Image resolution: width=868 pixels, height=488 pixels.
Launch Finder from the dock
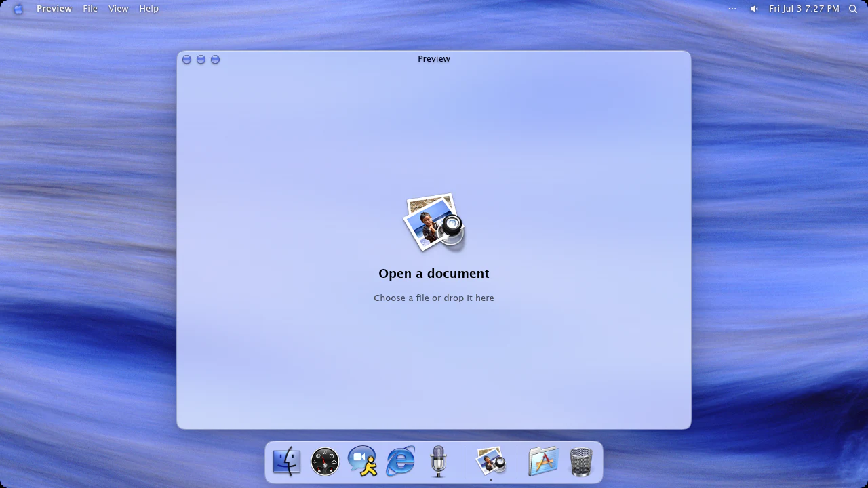point(287,462)
